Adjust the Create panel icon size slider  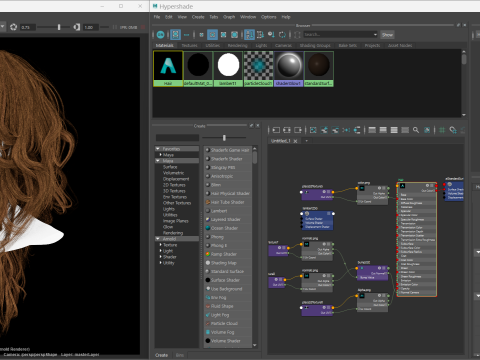(x=224, y=137)
